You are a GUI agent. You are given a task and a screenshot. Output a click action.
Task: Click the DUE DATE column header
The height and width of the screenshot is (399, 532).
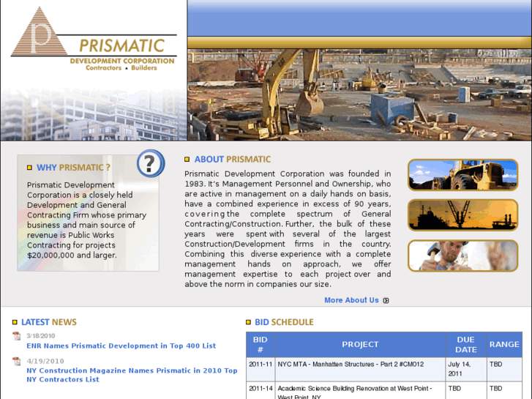point(466,345)
